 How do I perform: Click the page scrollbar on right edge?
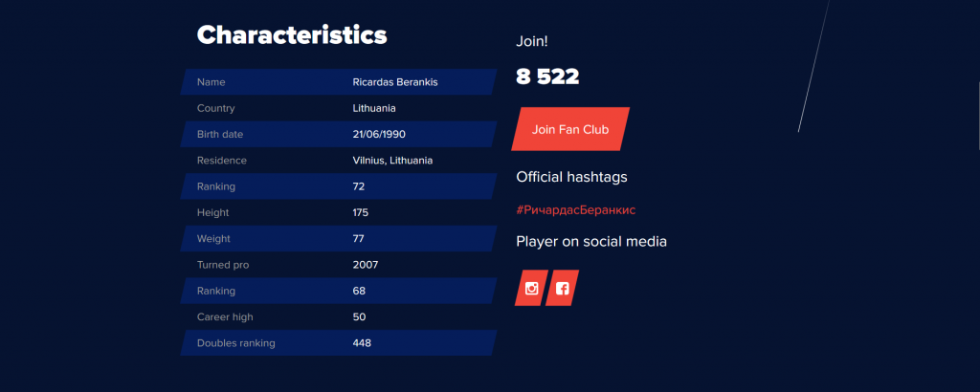(978, 116)
